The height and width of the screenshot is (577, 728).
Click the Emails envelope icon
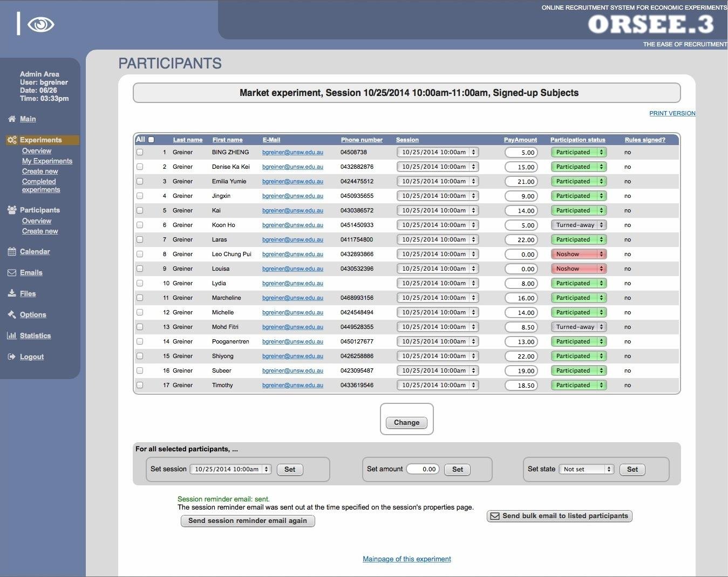(x=11, y=272)
